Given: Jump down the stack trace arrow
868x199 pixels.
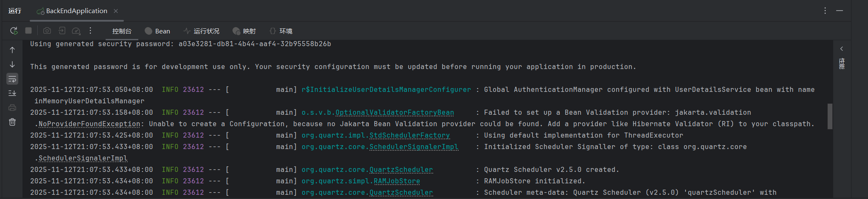Looking at the screenshot, I should [x=12, y=64].
